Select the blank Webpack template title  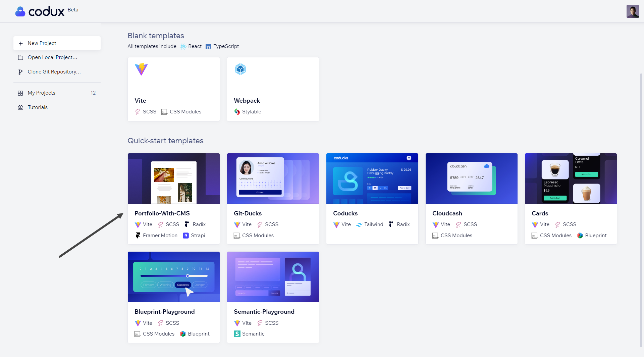[x=247, y=101]
